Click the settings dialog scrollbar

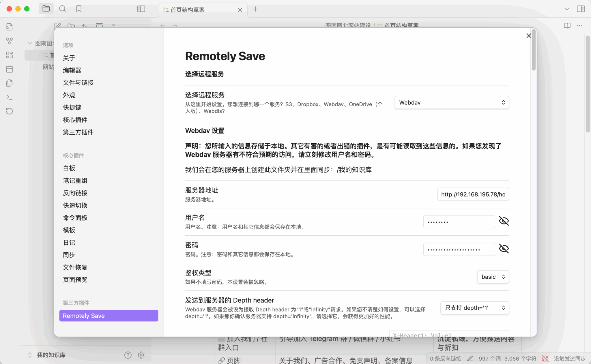[534, 50]
